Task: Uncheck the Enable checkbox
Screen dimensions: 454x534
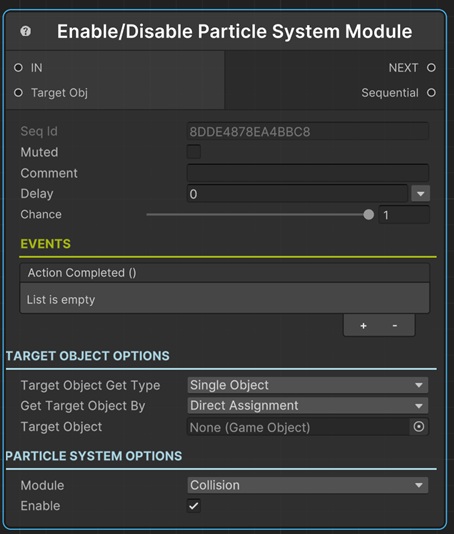Action: pyautogui.click(x=194, y=506)
